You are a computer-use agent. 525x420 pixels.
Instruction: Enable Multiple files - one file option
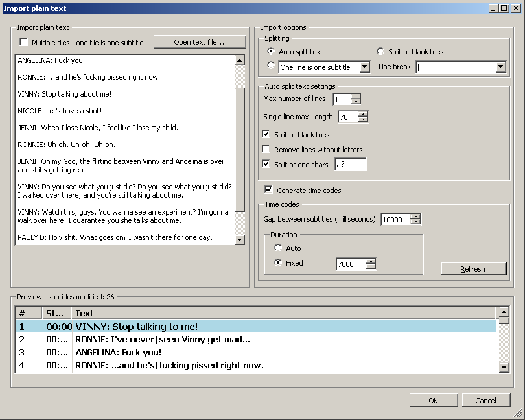pyautogui.click(x=23, y=41)
